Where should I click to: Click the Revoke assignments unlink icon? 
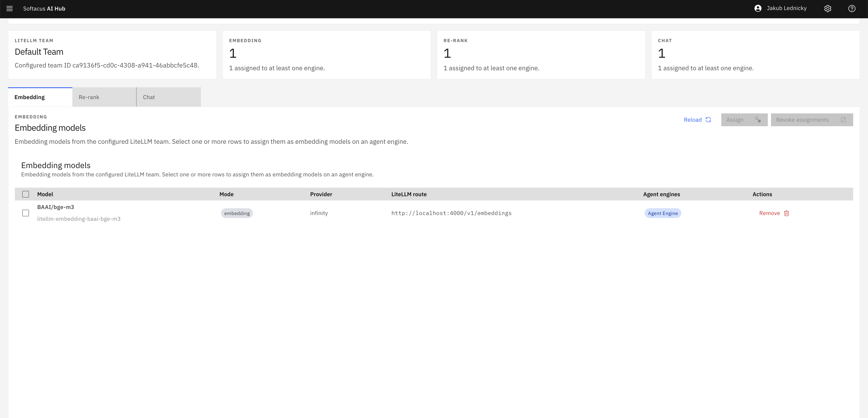click(843, 120)
